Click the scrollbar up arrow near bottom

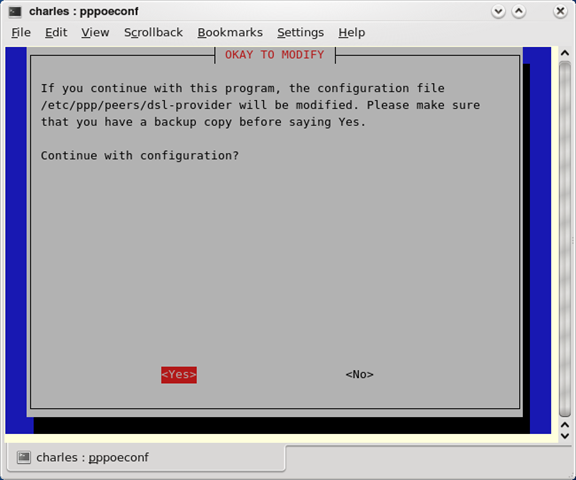(565, 425)
